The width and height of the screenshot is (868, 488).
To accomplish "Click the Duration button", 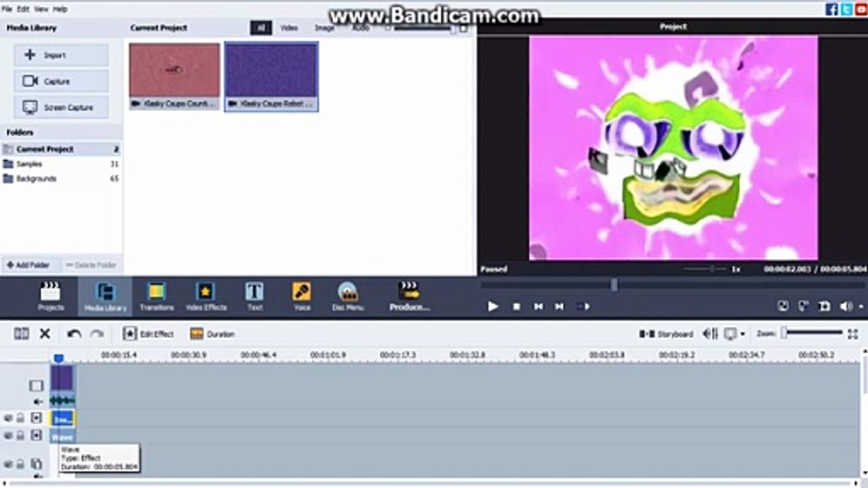I will click(x=212, y=333).
